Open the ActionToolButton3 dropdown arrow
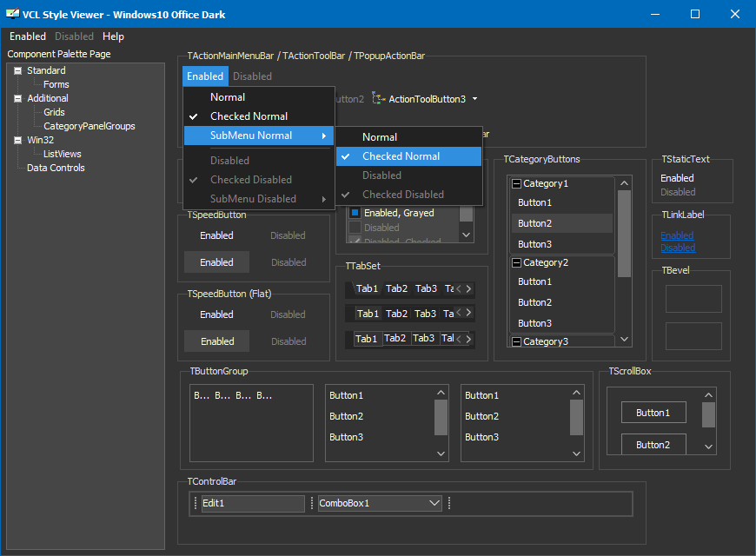The image size is (756, 556). point(475,99)
